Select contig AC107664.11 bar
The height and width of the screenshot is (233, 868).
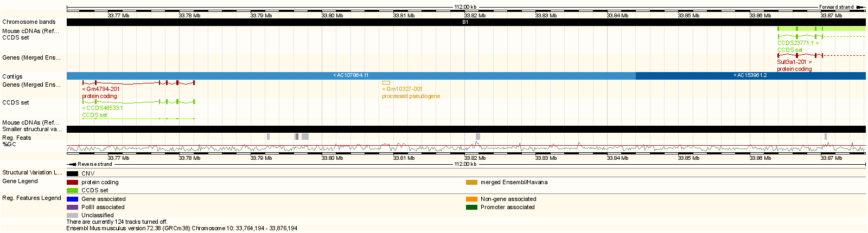click(x=350, y=75)
